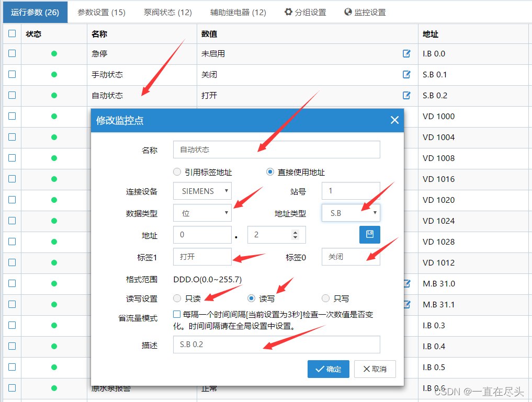This screenshot has height=402, width=532.
Task: Enable 省流量模式 checkbox
Action: 176,314
